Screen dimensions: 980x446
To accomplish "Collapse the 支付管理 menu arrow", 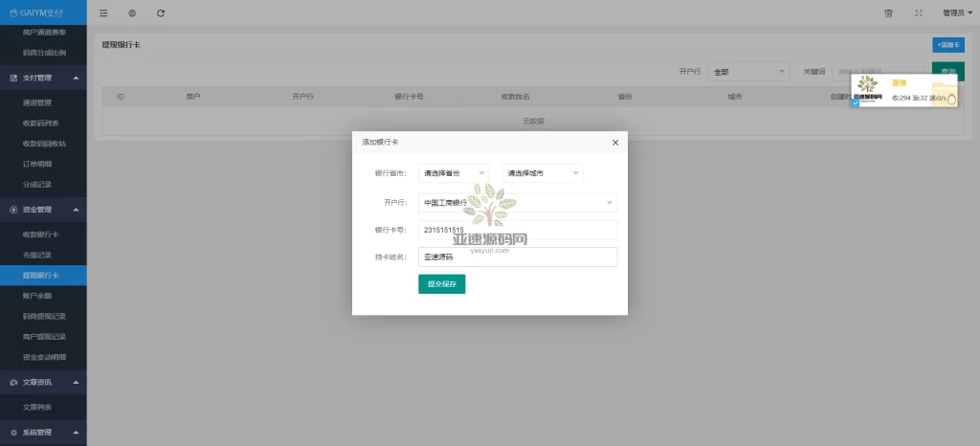I will point(77,78).
